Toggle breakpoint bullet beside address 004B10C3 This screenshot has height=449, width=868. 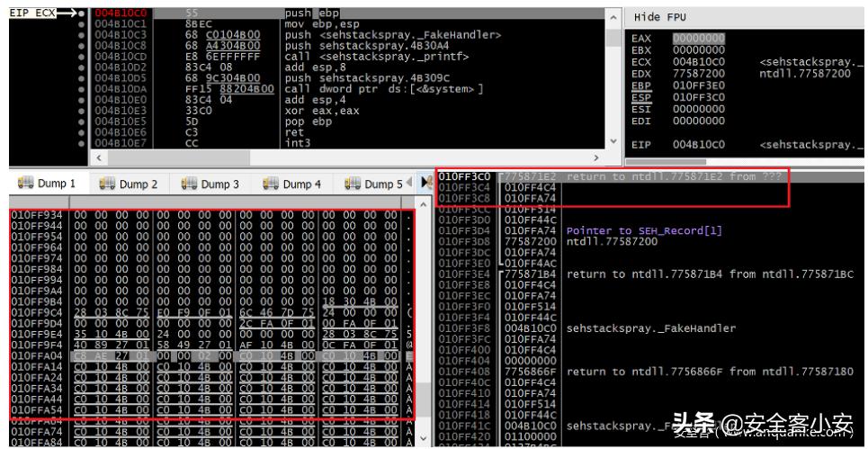(82, 35)
